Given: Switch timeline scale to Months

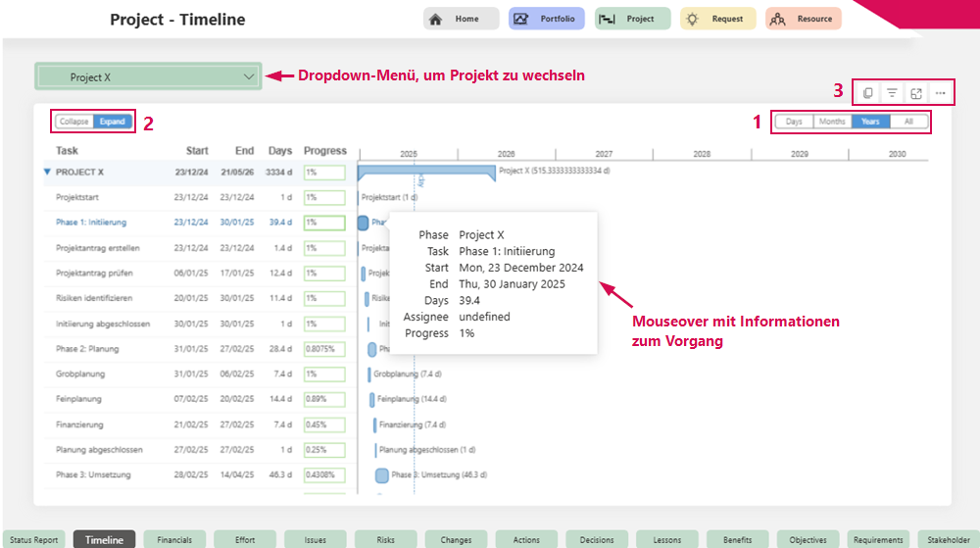Looking at the screenshot, I should pos(832,122).
